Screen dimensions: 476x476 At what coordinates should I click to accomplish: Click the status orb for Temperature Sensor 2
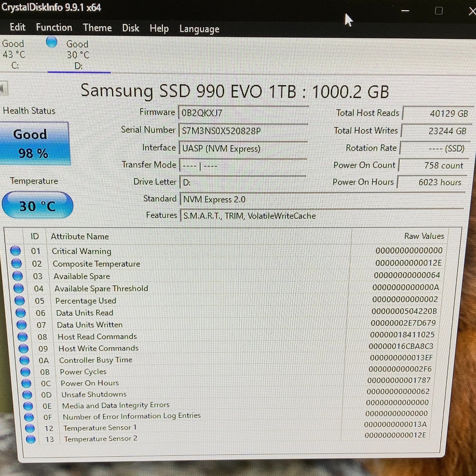[31, 439]
